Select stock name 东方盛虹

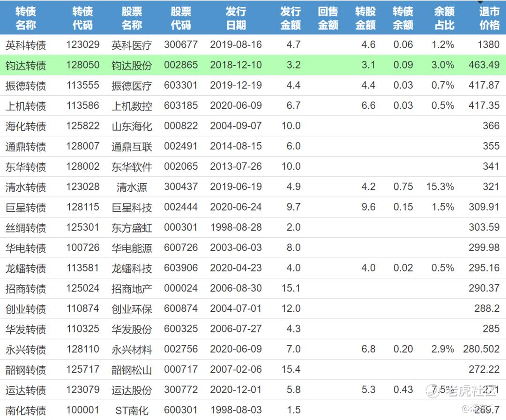click(x=132, y=228)
